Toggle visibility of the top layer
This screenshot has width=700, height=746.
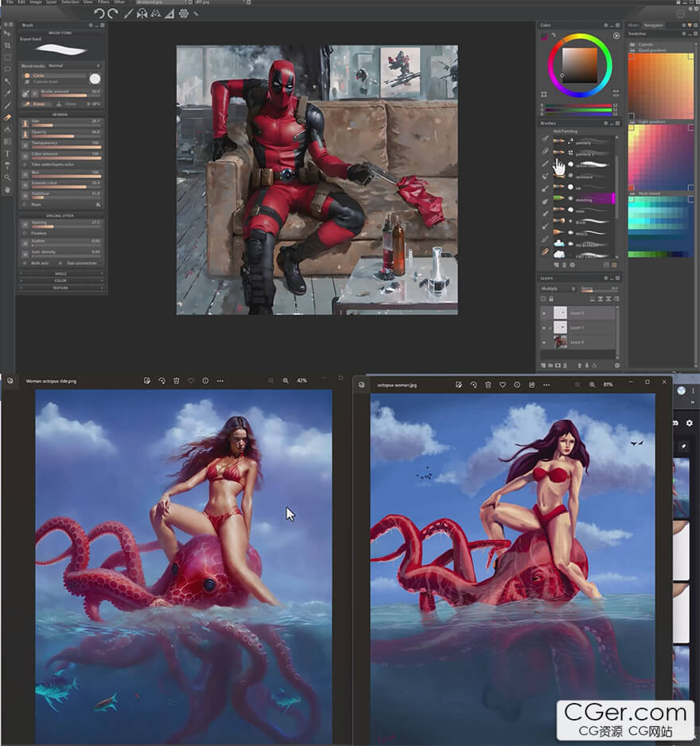(544, 313)
